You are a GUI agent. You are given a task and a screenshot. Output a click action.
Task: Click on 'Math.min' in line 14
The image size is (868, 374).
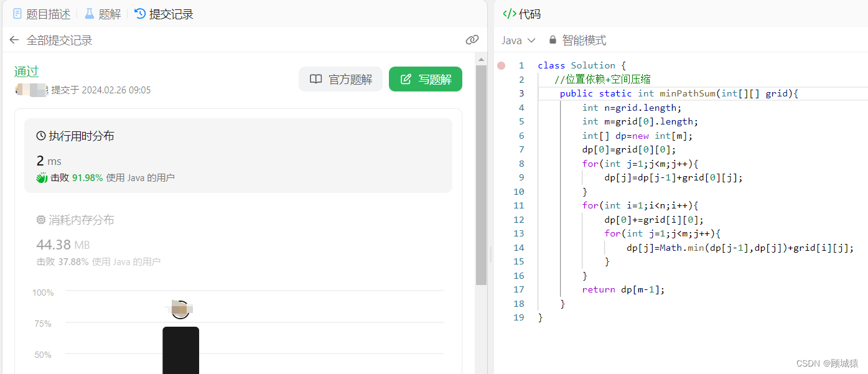tap(681, 248)
